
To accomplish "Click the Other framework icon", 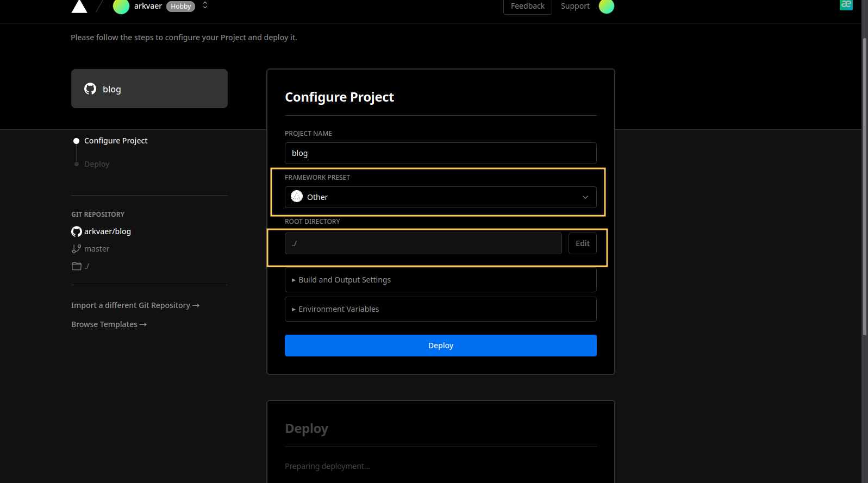I will coord(297,197).
